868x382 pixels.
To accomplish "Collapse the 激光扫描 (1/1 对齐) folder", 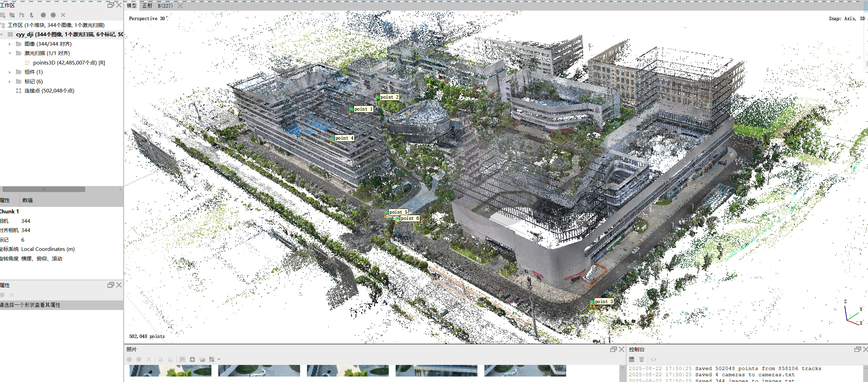I will 10,53.
